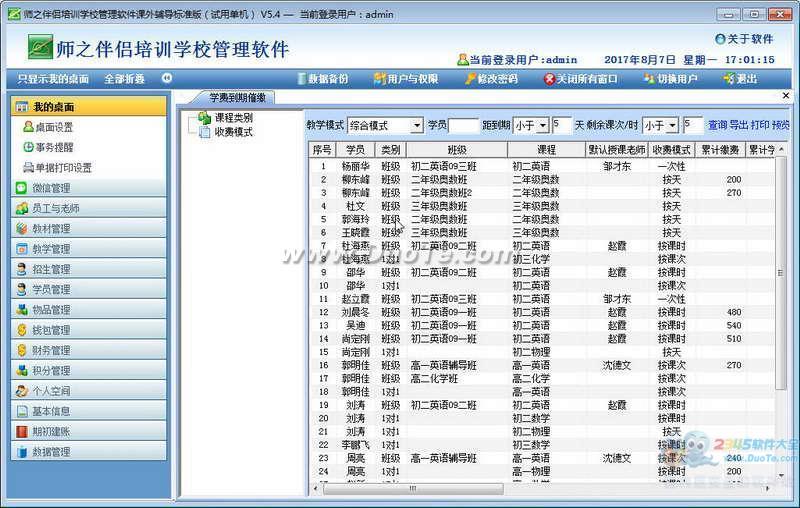Select row 22 student 李鹏飞
The height and width of the screenshot is (508, 800).
[x=355, y=445]
